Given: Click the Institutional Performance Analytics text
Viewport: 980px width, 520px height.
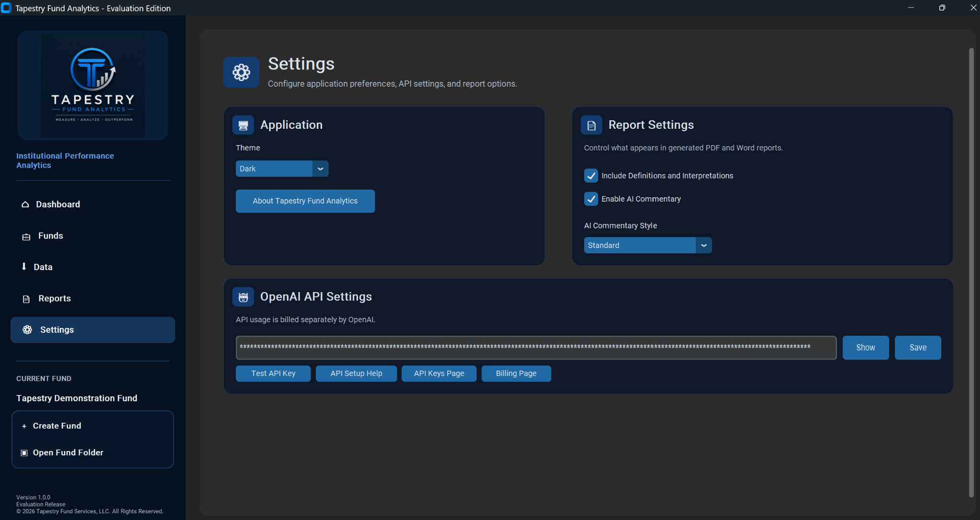Looking at the screenshot, I should coord(65,160).
